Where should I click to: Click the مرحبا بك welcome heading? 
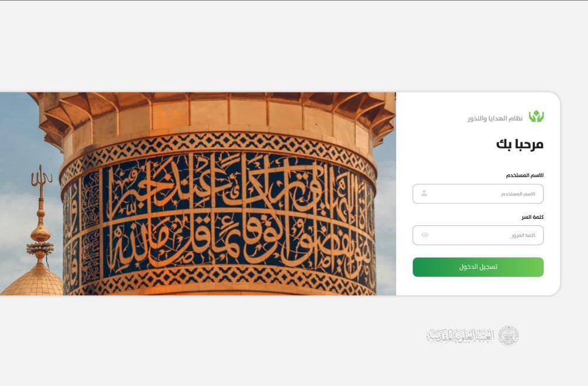point(520,144)
